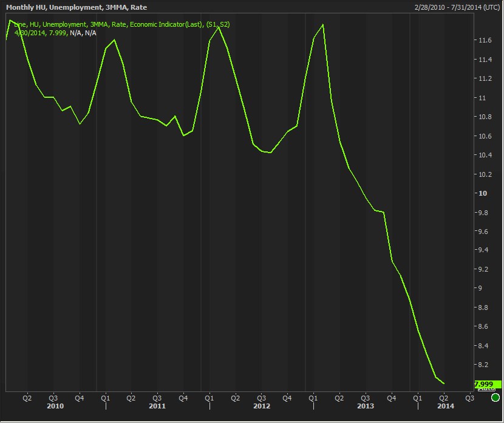Screen dimensions: 504x423
Task: Click the Q3 label after 2014 Q2
Action: [469, 398]
